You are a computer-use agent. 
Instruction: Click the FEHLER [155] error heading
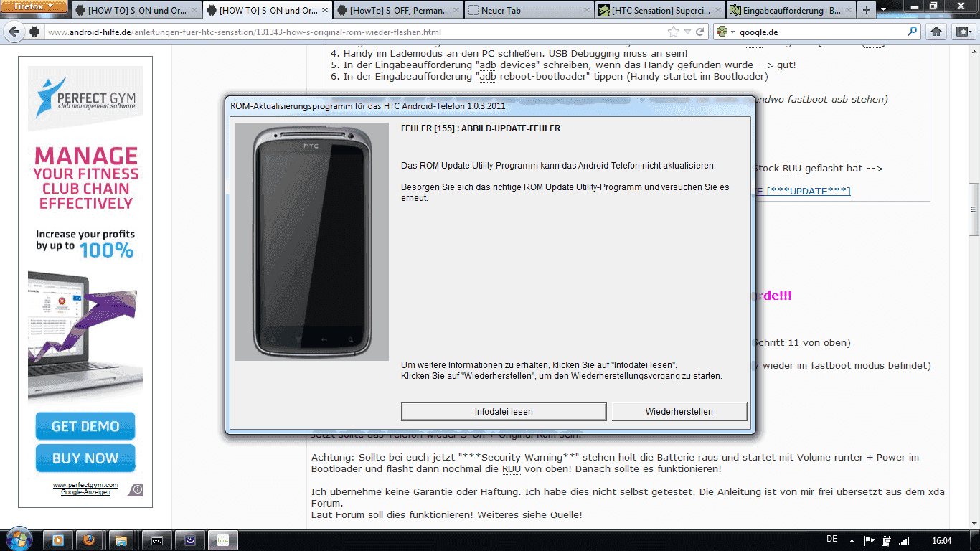pyautogui.click(x=481, y=128)
